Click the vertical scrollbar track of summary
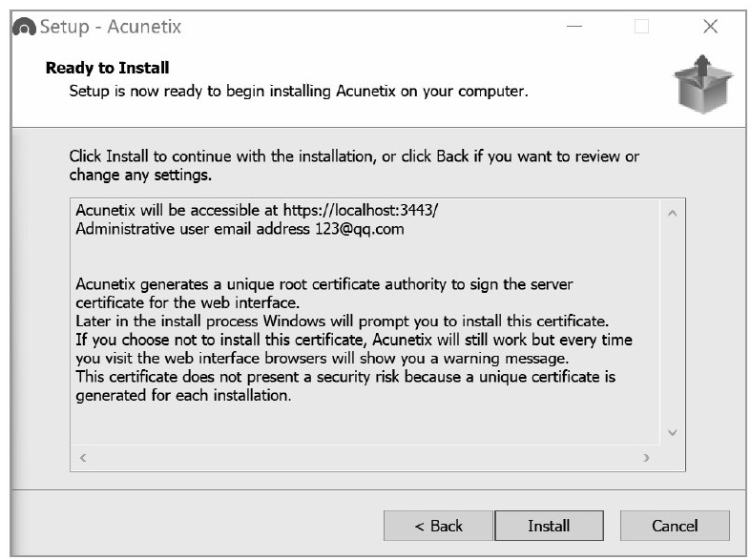Viewport: 751px width, 560px height. pos(673,323)
